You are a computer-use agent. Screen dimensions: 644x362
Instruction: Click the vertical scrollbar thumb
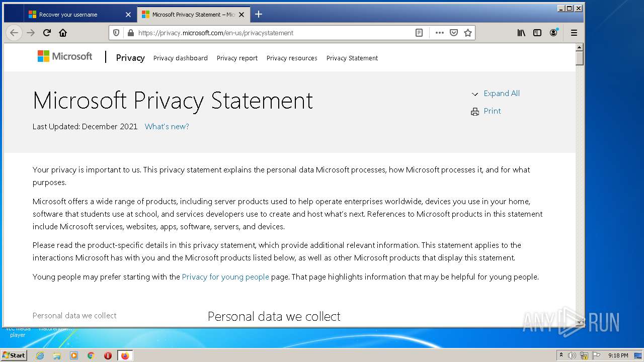tap(579, 58)
